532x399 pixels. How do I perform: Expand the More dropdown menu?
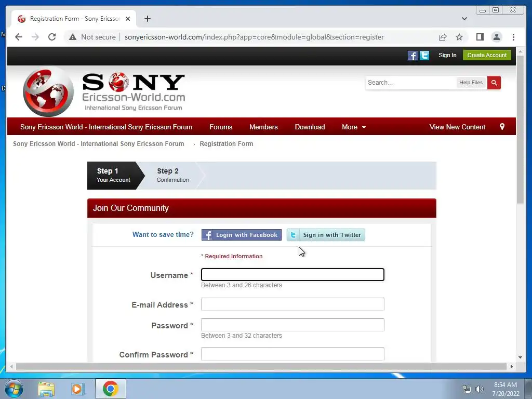pyautogui.click(x=353, y=127)
